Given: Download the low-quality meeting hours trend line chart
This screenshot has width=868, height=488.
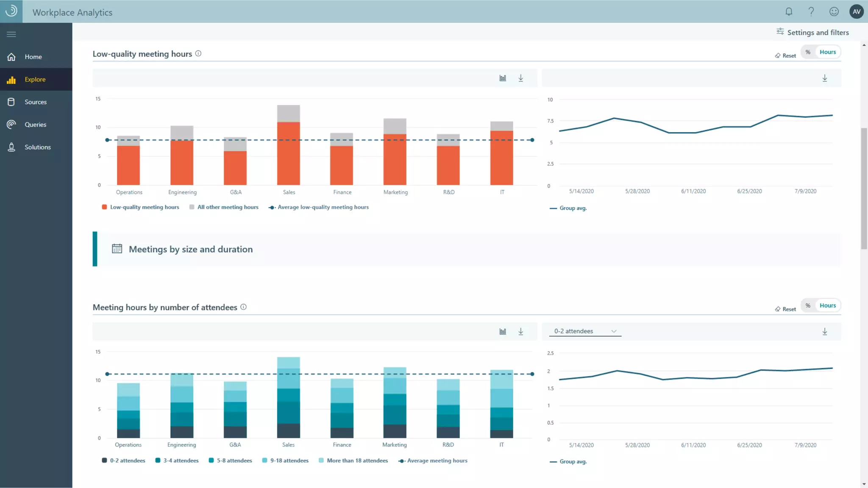Looking at the screenshot, I should pyautogui.click(x=824, y=78).
